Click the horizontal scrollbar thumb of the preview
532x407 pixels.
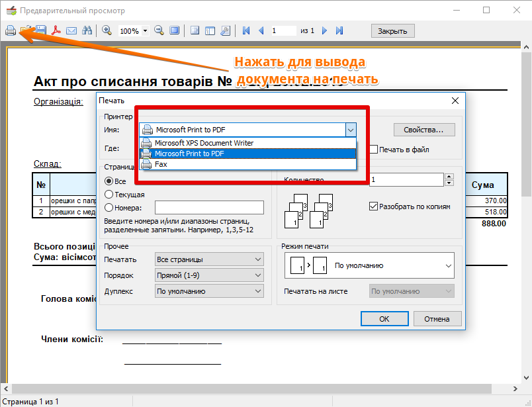(x=251, y=388)
